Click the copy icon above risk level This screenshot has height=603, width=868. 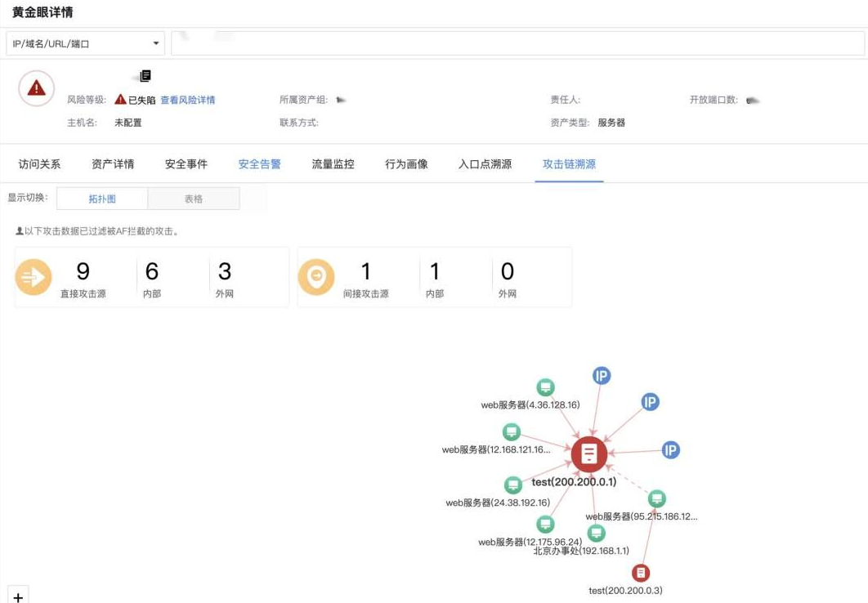(x=145, y=76)
